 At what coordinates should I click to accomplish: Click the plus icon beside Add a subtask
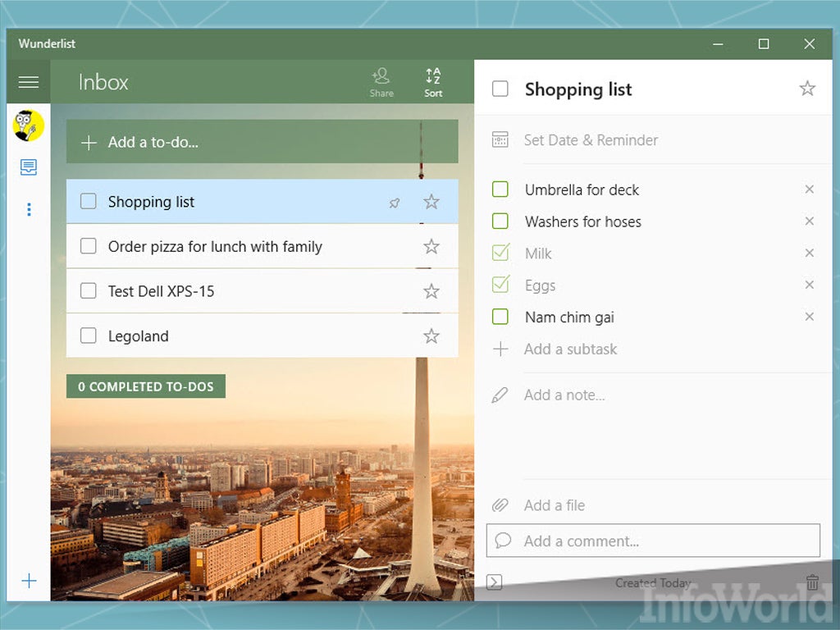pyautogui.click(x=500, y=349)
